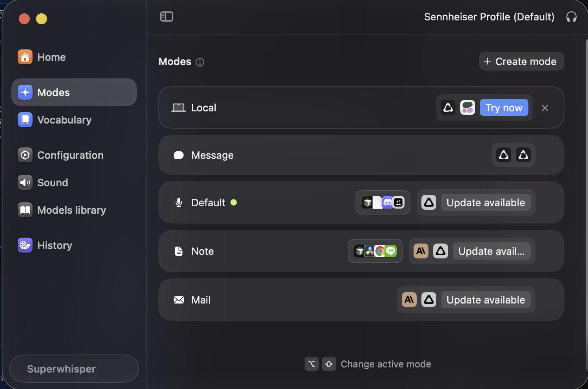This screenshot has width=588, height=389.
Task: Open the Sound section
Action: [74, 182]
